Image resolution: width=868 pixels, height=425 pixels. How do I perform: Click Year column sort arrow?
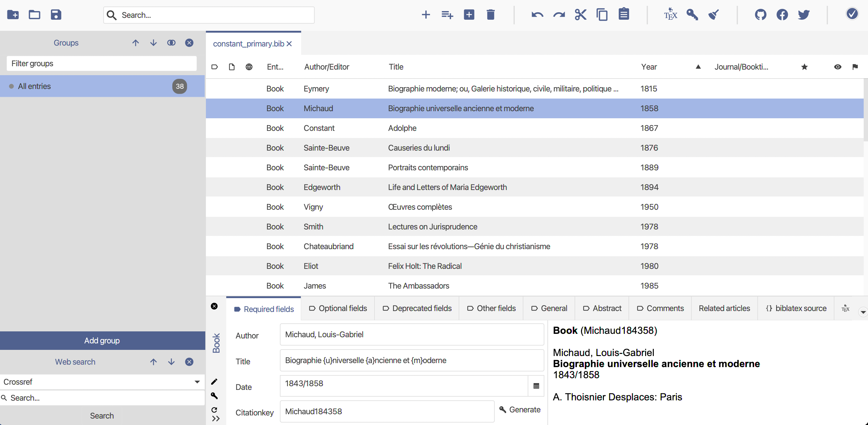[x=698, y=67]
